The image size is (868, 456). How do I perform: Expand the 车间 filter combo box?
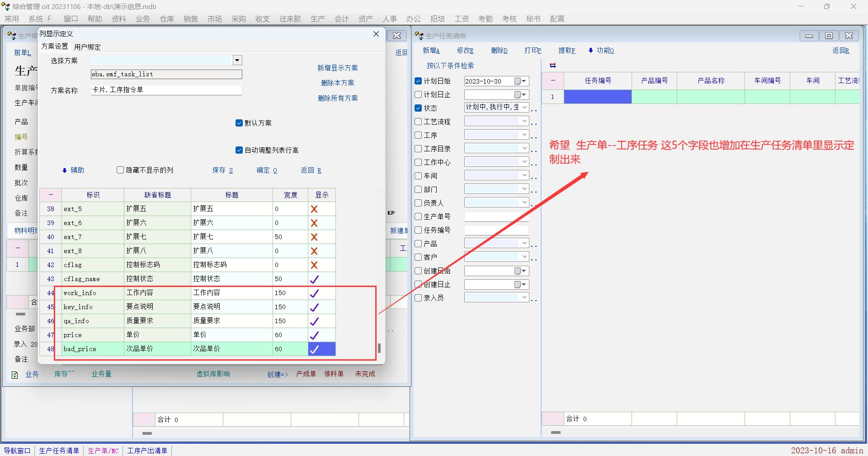[x=524, y=175]
